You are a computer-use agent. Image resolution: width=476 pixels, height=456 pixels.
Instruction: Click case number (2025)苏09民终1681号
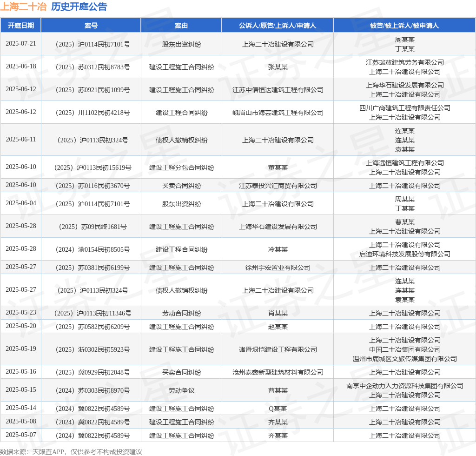93,227
